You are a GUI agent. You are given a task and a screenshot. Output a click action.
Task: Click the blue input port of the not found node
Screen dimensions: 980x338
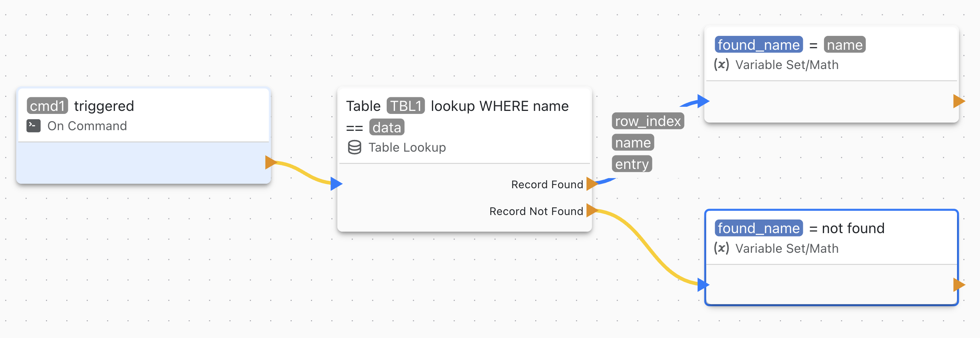[x=703, y=285]
